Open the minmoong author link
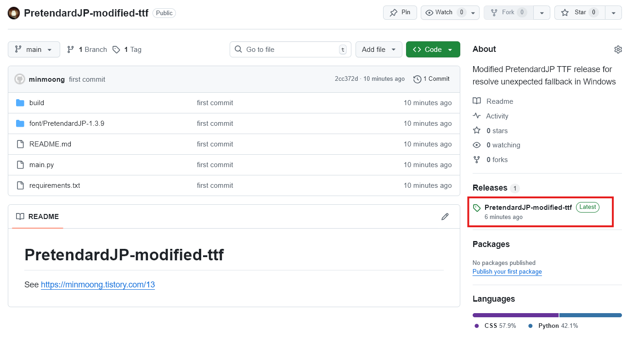Image resolution: width=644 pixels, height=337 pixels. [x=47, y=79]
